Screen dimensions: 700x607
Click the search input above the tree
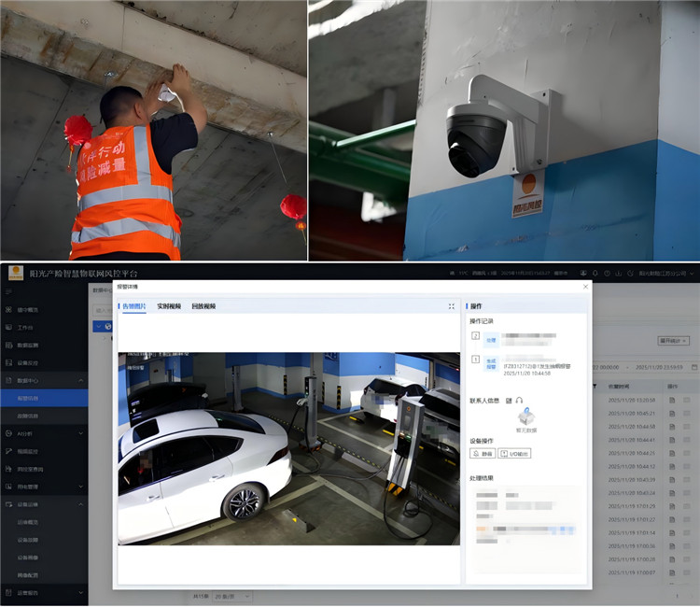pos(103,310)
